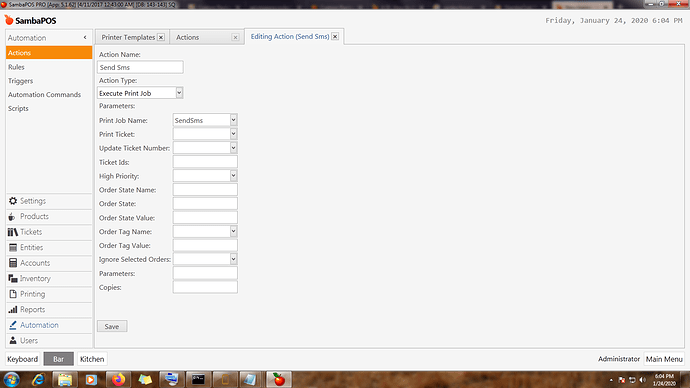The width and height of the screenshot is (690, 388).
Task: Click the Tickets books icon
Action: 13,232
